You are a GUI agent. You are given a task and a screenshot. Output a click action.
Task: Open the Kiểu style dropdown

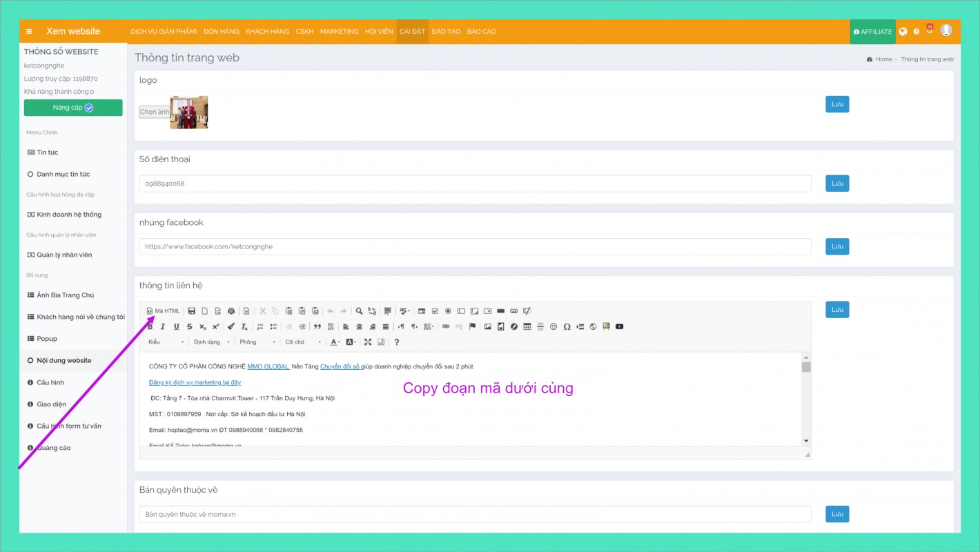point(166,342)
